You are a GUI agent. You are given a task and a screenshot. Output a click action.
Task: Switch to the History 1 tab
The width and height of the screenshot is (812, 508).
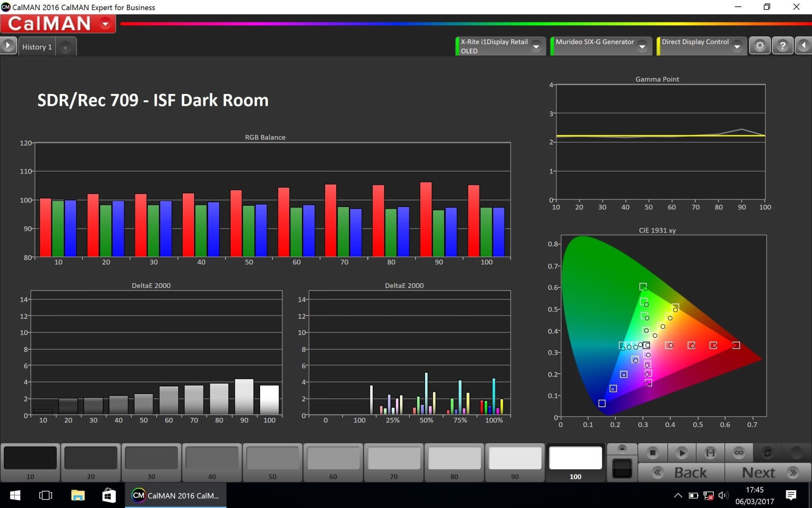[37, 47]
